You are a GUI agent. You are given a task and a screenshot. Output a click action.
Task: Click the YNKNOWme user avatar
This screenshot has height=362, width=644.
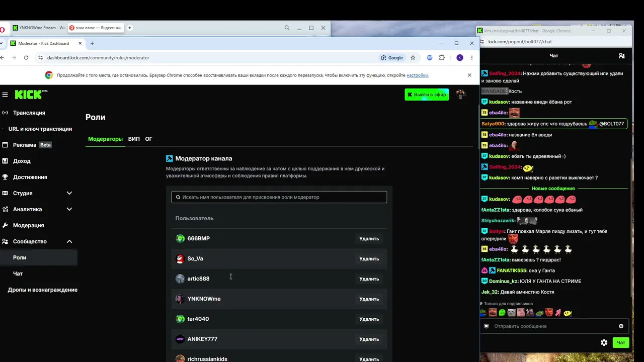tap(180, 299)
